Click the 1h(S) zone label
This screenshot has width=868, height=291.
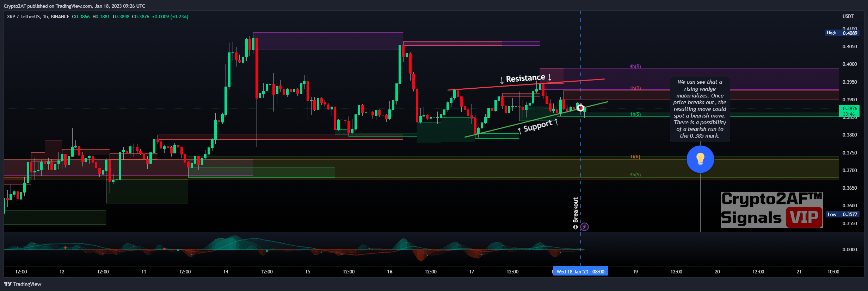(x=635, y=114)
